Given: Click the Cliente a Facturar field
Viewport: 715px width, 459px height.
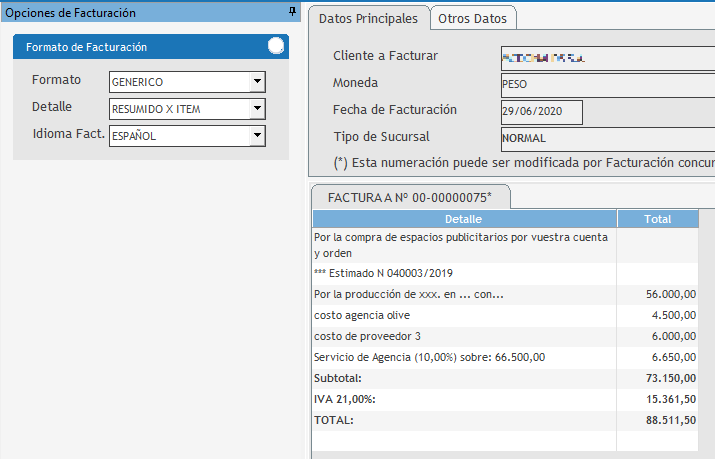Looking at the screenshot, I should click(606, 57).
